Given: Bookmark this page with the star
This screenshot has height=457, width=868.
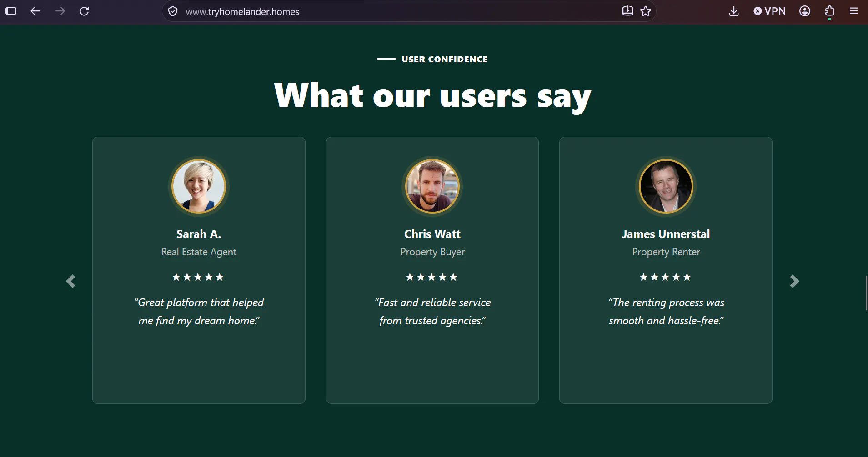Looking at the screenshot, I should click(646, 11).
